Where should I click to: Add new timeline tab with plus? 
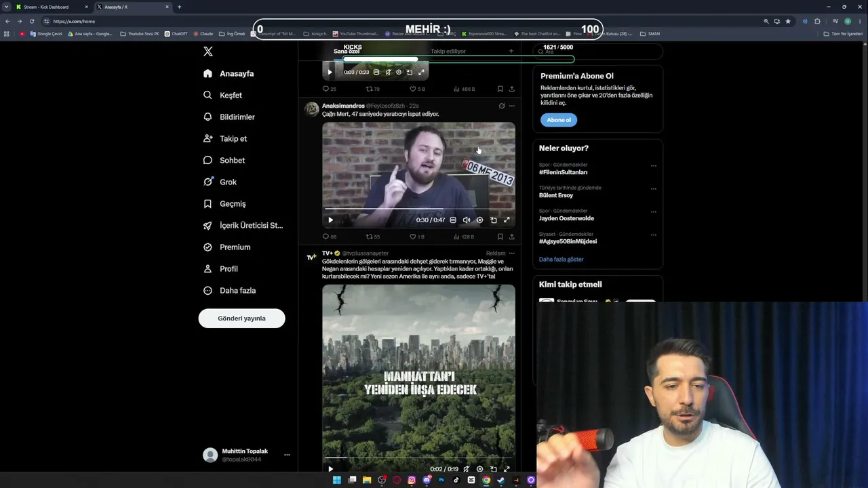pyautogui.click(x=511, y=51)
